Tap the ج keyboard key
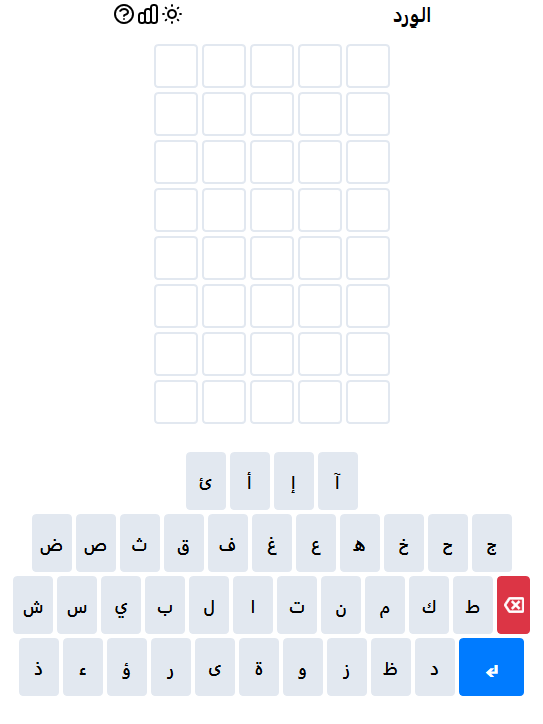The height and width of the screenshot is (724, 543). click(x=492, y=543)
